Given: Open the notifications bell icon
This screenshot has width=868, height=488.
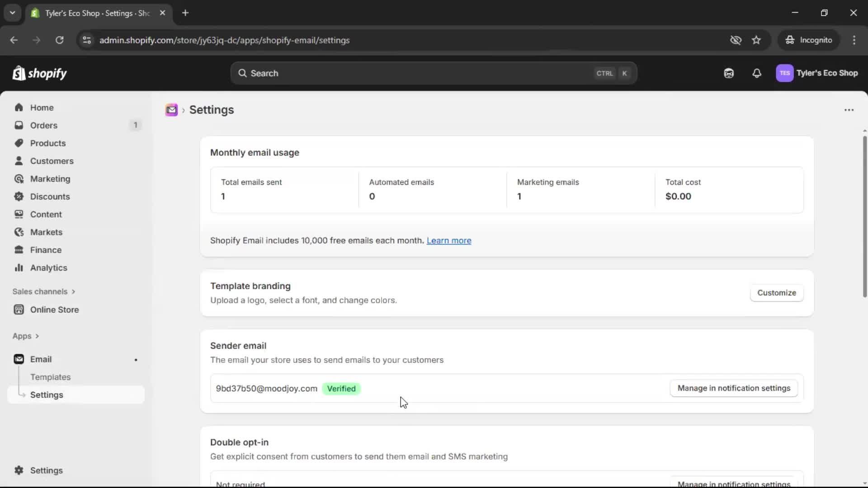Looking at the screenshot, I should pos(756,73).
